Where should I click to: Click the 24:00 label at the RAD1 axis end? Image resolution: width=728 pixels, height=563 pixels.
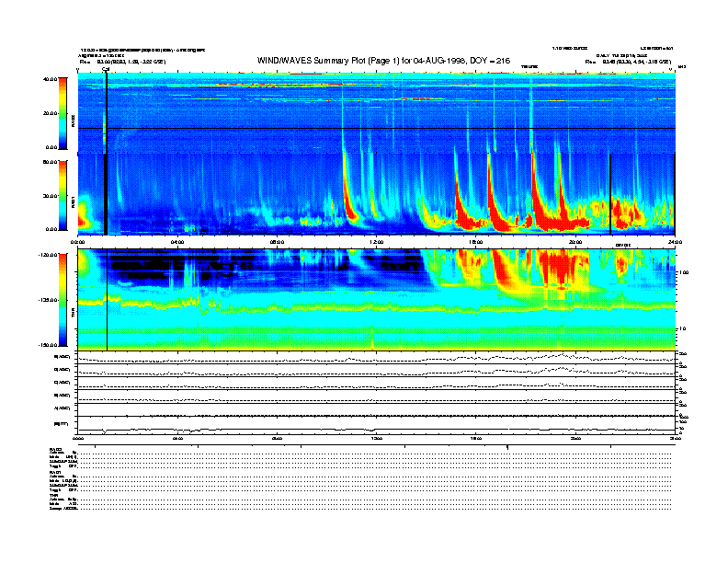pyautogui.click(x=675, y=242)
